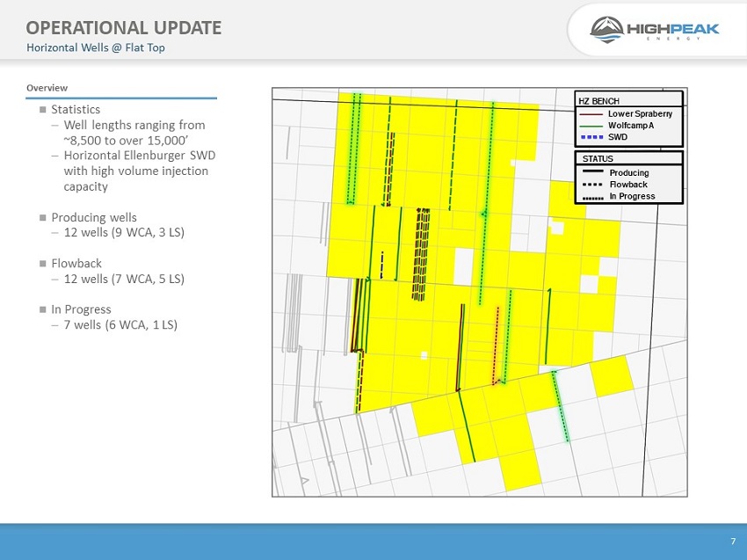Click the Statistics bullet square marker

click(43, 110)
